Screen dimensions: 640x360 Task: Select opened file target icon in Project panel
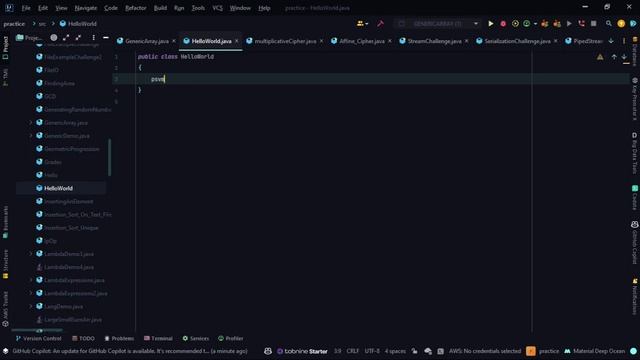[53, 38]
